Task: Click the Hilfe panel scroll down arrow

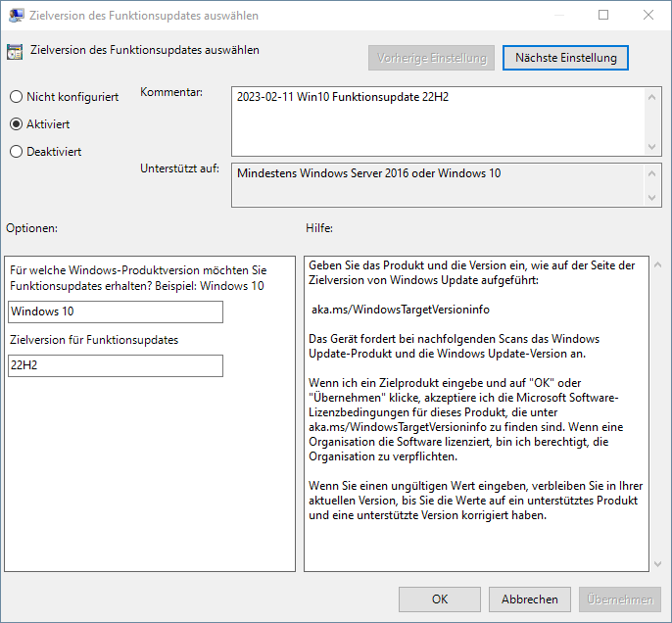Action: click(658, 564)
